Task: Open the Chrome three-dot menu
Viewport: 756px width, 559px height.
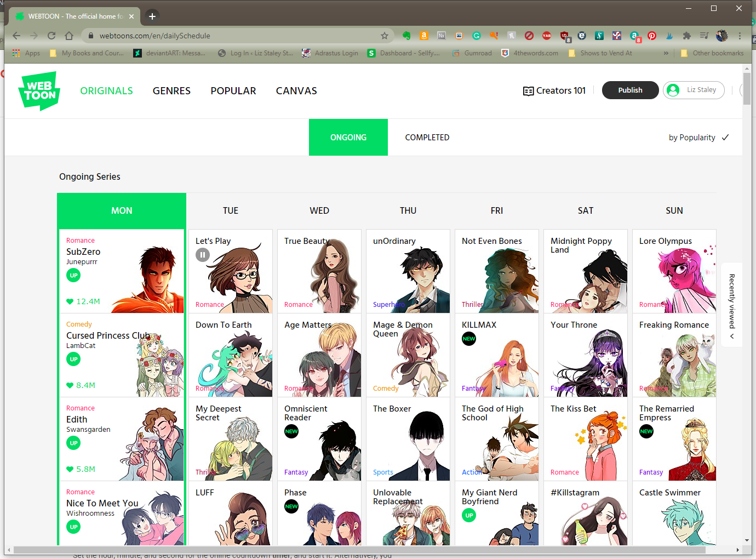Action: point(740,36)
